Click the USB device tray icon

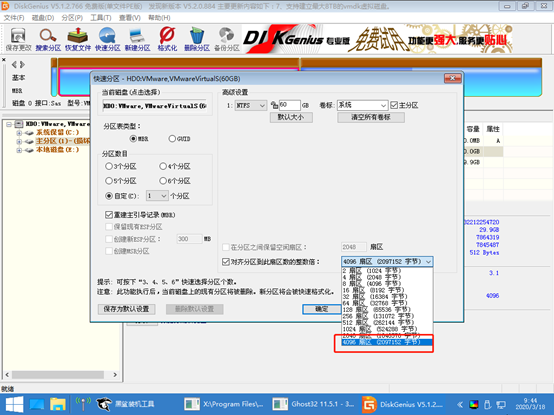point(487,404)
